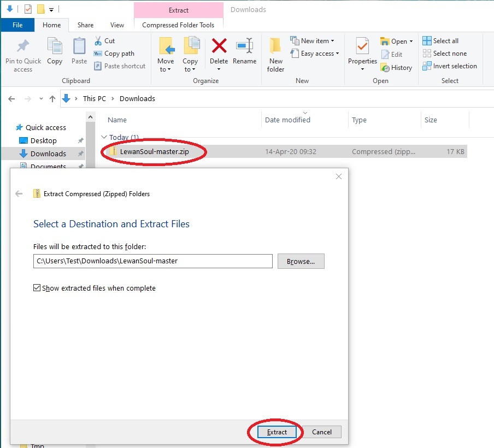
Task: Open Customize Quick Access Toolbar dropdown
Action: coord(51,10)
